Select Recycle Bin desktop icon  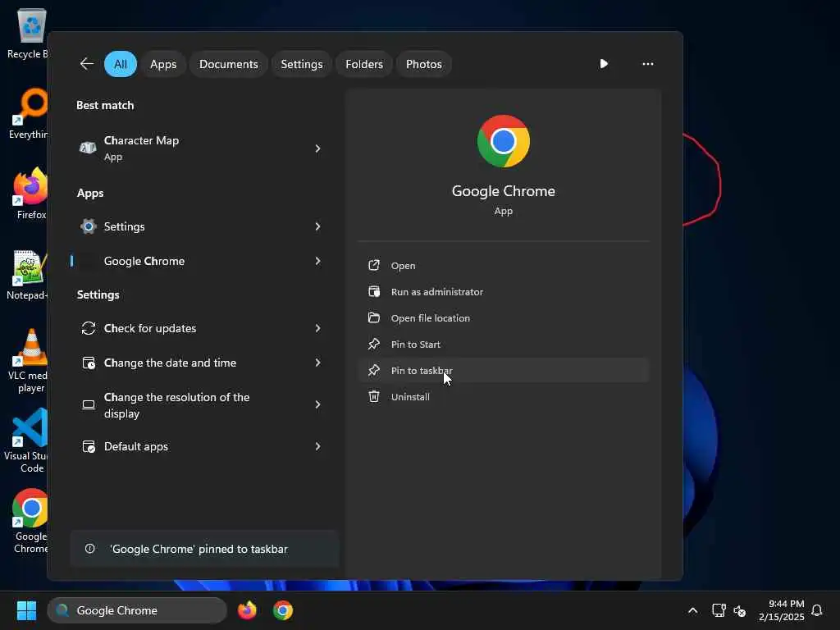27,33
